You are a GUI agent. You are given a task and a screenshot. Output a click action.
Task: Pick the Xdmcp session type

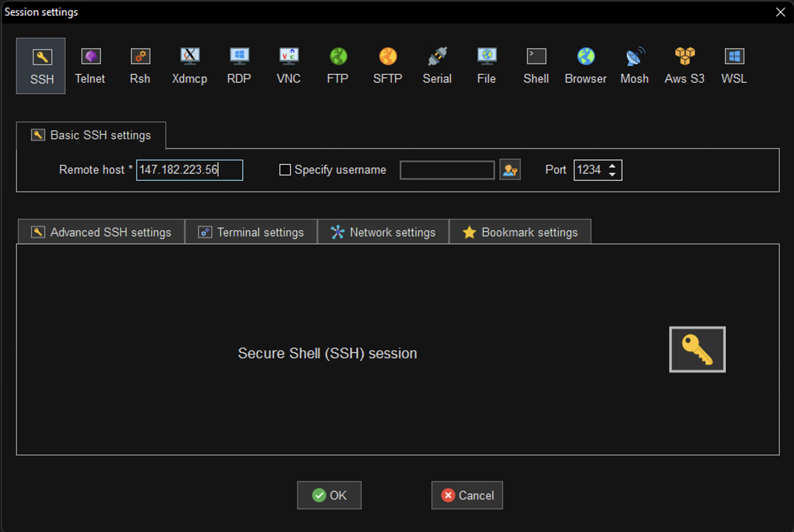190,66
